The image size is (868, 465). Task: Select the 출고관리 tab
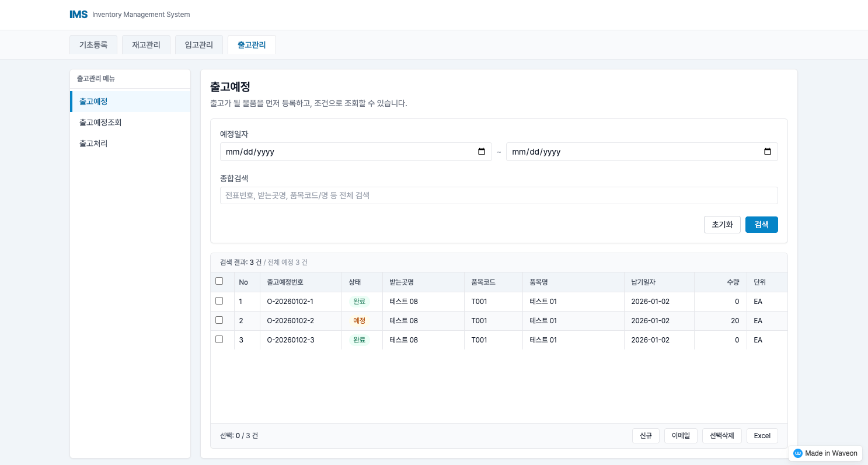tap(252, 44)
